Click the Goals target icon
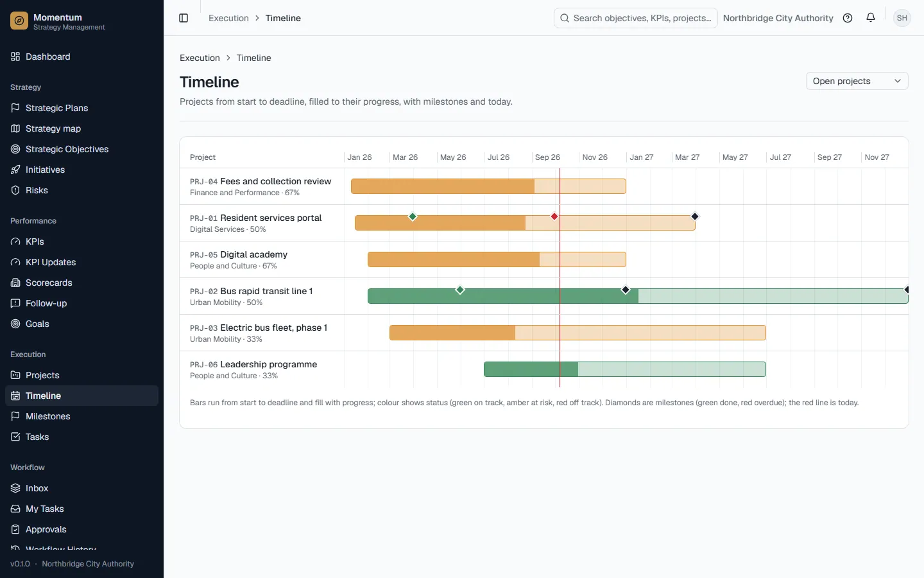This screenshot has height=578, width=924. [x=15, y=324]
